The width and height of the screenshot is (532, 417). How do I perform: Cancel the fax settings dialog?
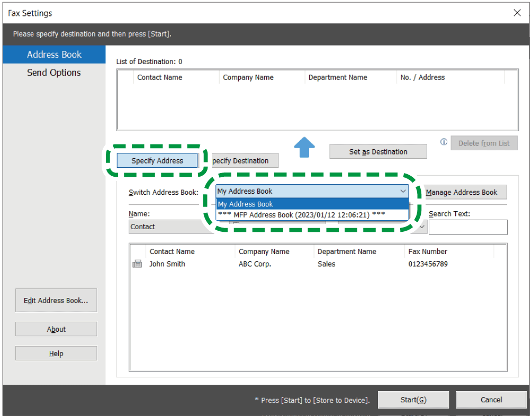click(x=490, y=400)
